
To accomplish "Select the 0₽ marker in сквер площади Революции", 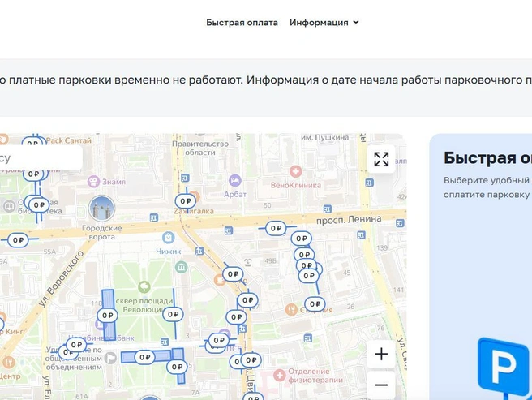I will 173,315.
